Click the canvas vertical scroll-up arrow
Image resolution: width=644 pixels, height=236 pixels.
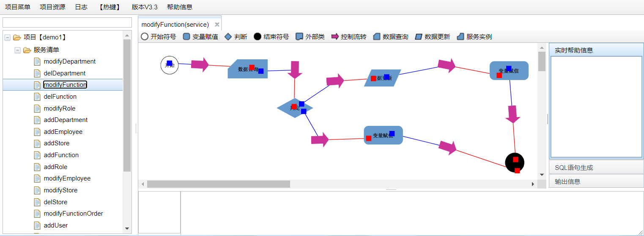542,47
